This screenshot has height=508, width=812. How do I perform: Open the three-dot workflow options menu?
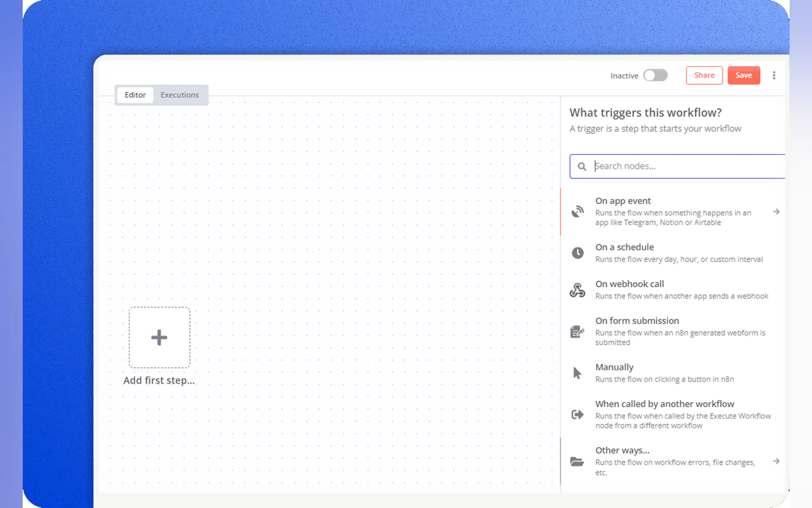(774, 75)
